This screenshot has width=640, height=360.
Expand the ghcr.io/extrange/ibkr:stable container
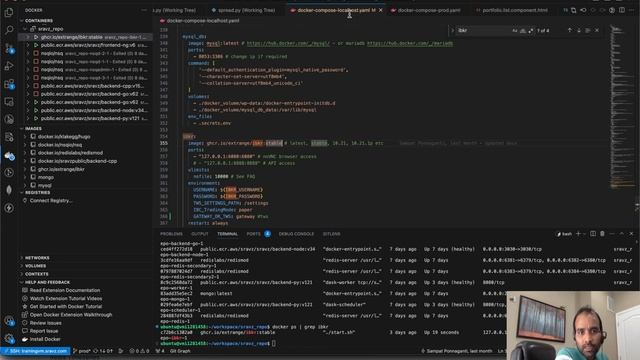(28, 37)
